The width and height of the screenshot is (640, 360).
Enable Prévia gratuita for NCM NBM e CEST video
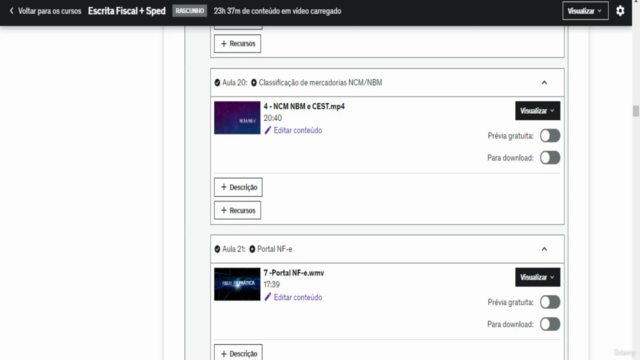coord(550,136)
